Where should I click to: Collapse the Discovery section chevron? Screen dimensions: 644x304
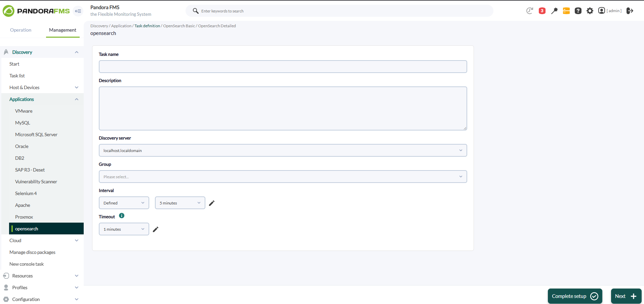click(77, 52)
